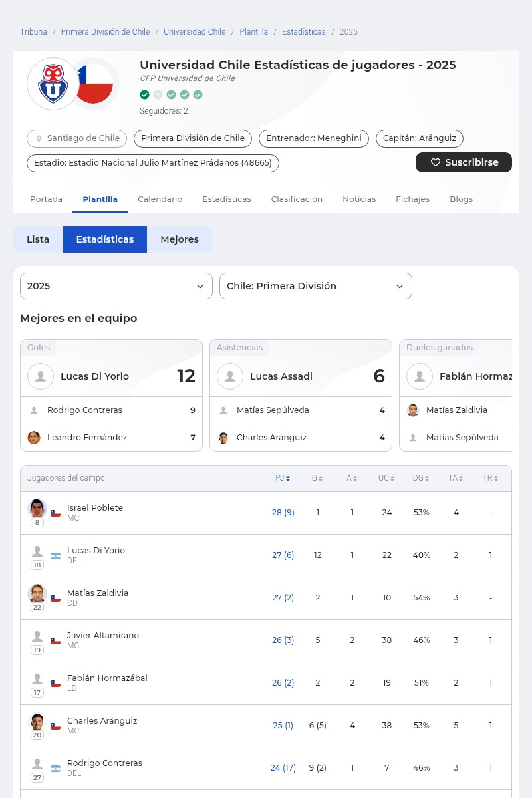Open Rodrigo Contreras' 24 (17) matches link

tap(283, 768)
